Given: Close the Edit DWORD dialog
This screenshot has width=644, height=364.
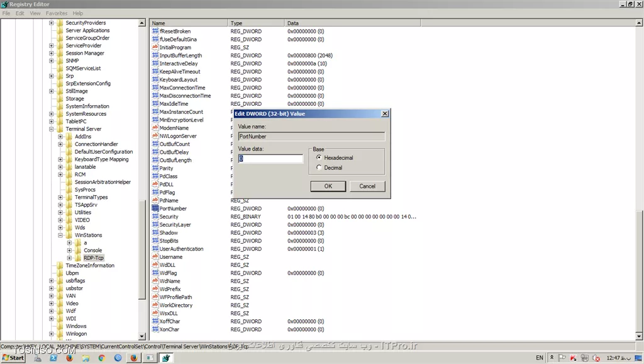Looking at the screenshot, I should click(x=384, y=113).
